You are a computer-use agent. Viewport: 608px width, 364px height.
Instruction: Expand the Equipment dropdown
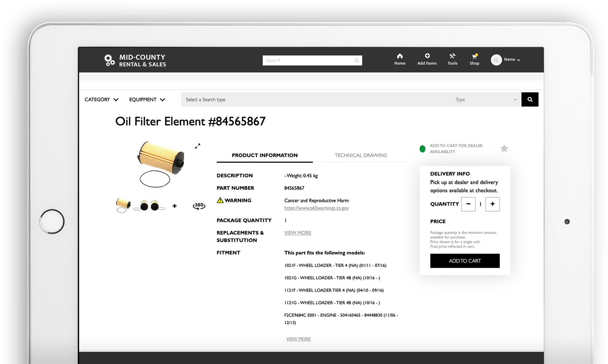(x=147, y=99)
